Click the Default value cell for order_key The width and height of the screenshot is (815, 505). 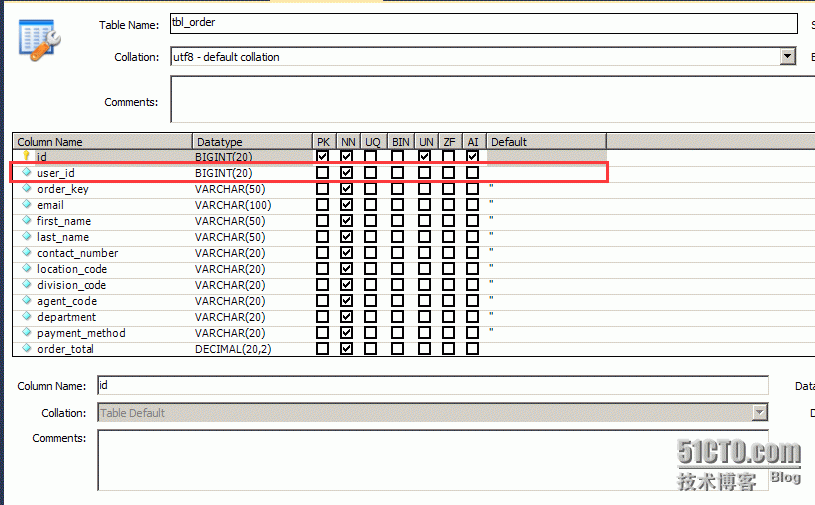point(546,189)
